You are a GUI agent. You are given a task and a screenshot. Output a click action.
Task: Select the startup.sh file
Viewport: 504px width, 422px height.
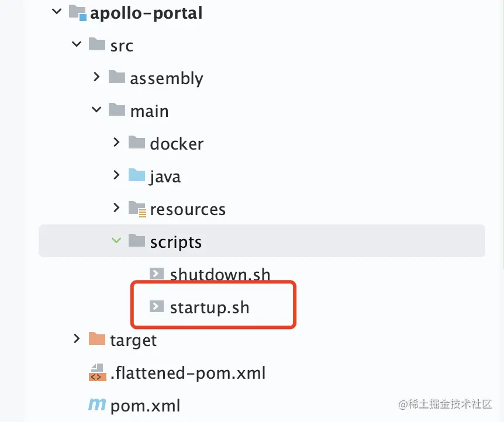click(209, 307)
